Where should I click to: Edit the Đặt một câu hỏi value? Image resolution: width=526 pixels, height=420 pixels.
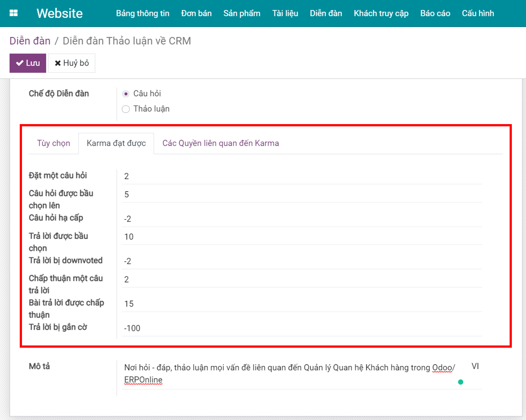(302, 176)
